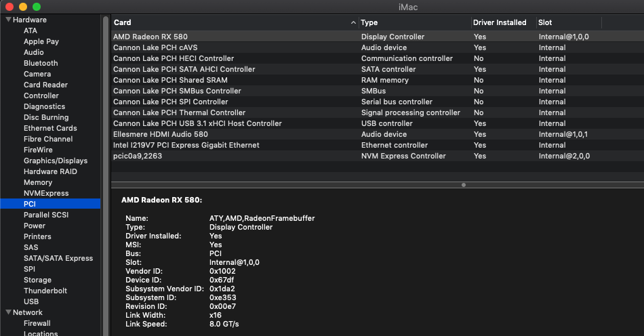This screenshot has width=644, height=336.
Task: Select SATA/SATA Express in the sidebar
Action: click(58, 259)
